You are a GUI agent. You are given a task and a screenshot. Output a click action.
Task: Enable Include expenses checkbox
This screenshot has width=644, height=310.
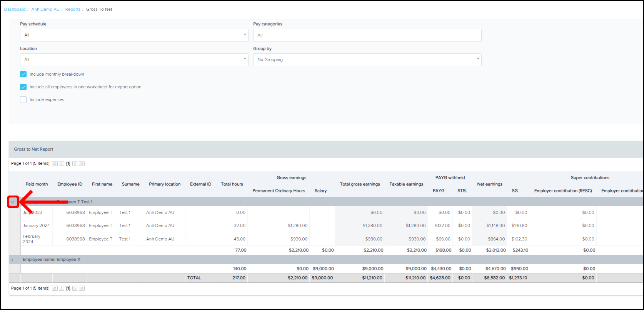click(23, 99)
